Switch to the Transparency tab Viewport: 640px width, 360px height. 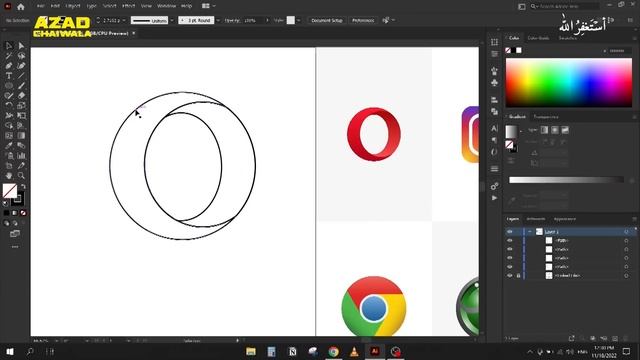546,117
